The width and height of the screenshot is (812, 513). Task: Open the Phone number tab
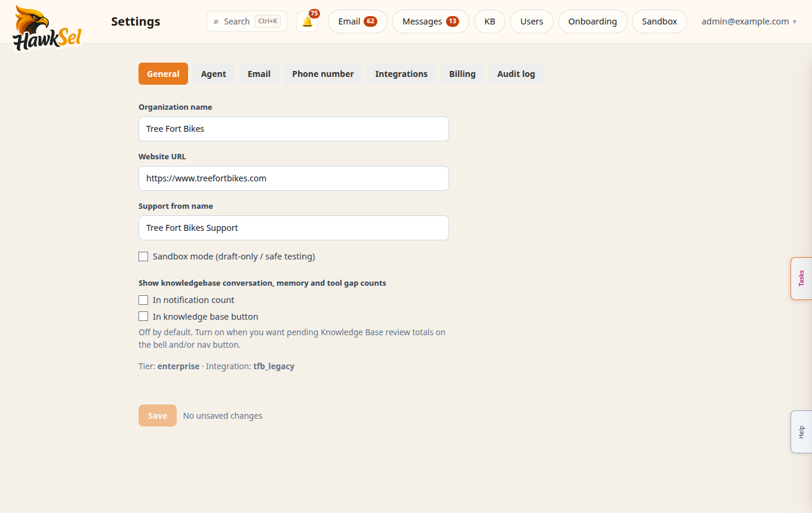pyautogui.click(x=323, y=74)
